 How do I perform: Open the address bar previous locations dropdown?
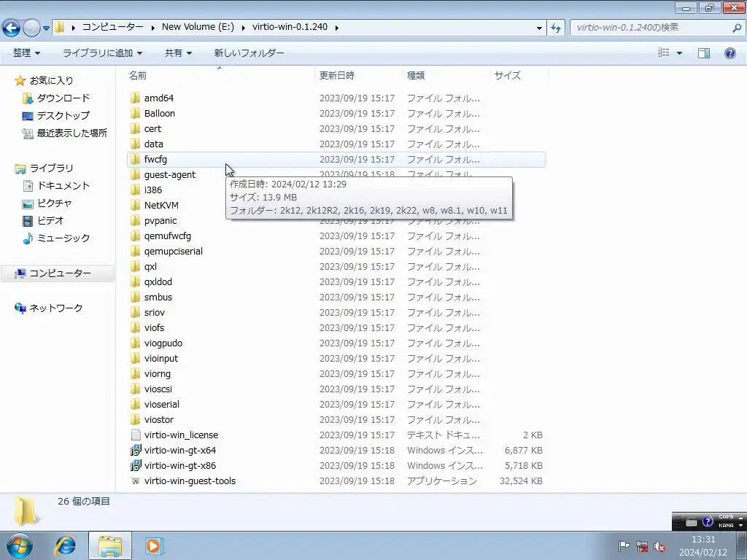[539, 28]
